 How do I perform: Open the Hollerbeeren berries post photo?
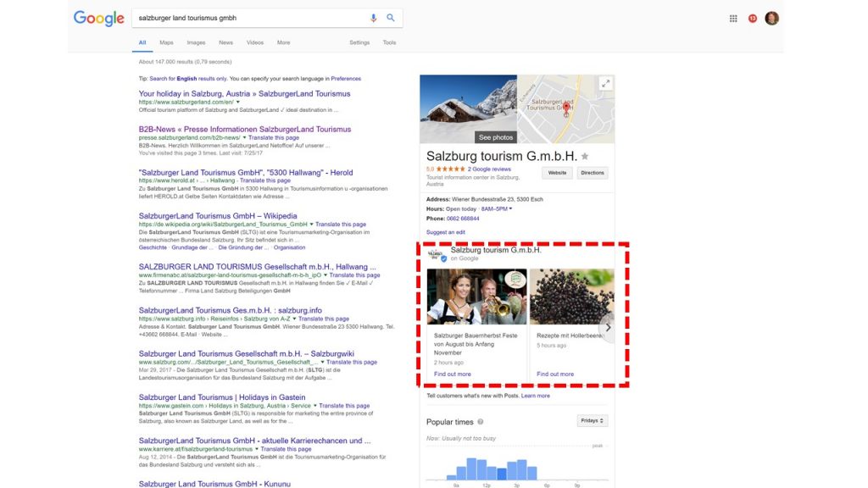coord(572,297)
